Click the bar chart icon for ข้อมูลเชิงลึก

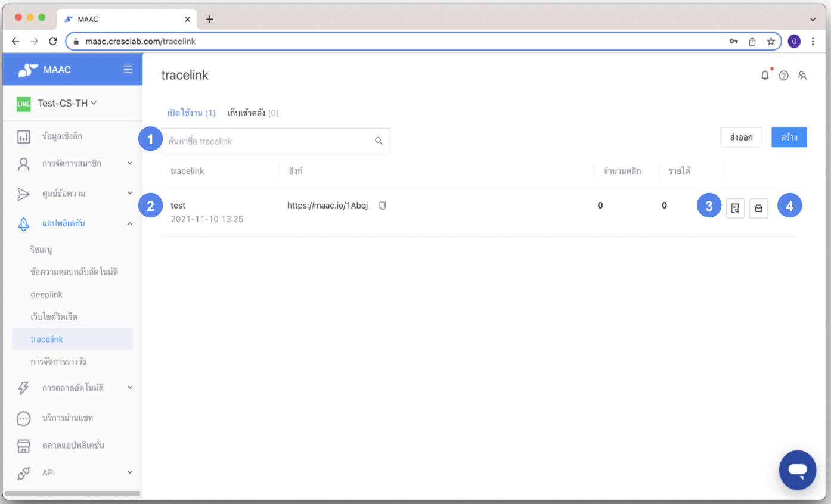(23, 137)
